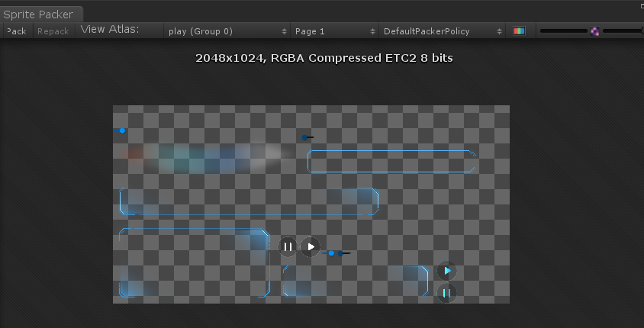This screenshot has width=644, height=328.
Task: Open the DefaultPackerPolicy dropdown
Action: 443,31
